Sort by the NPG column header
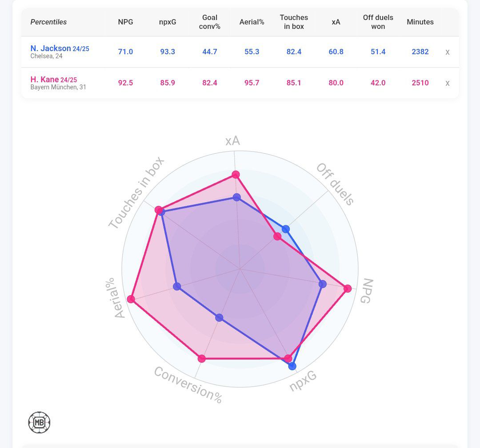 [x=125, y=22]
